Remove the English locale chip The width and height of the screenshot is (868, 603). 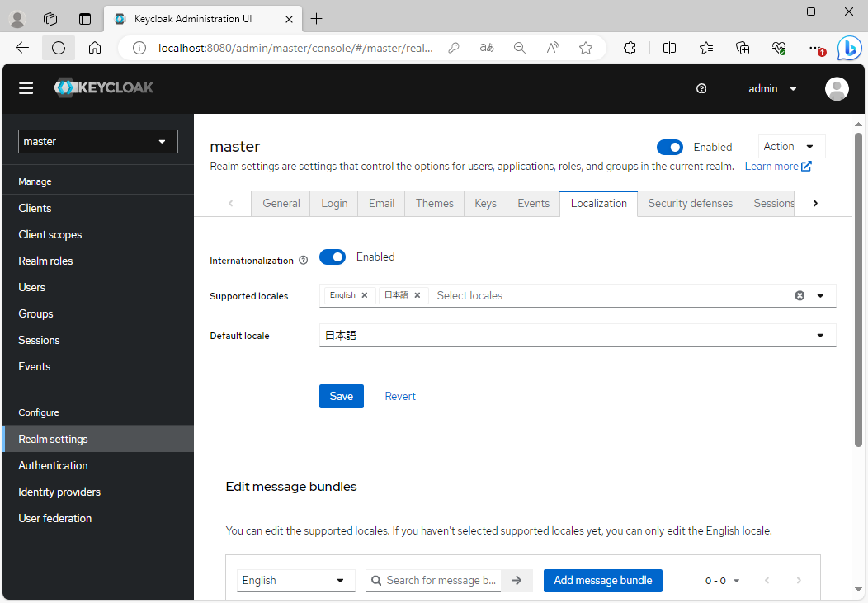pyautogui.click(x=364, y=295)
